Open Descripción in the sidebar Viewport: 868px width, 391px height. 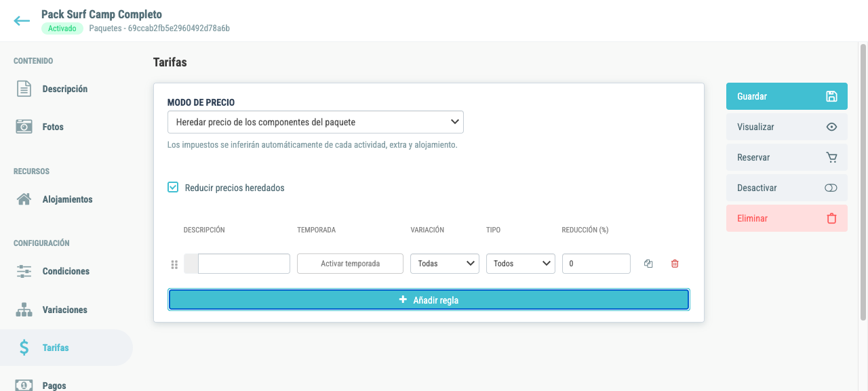[x=66, y=89]
